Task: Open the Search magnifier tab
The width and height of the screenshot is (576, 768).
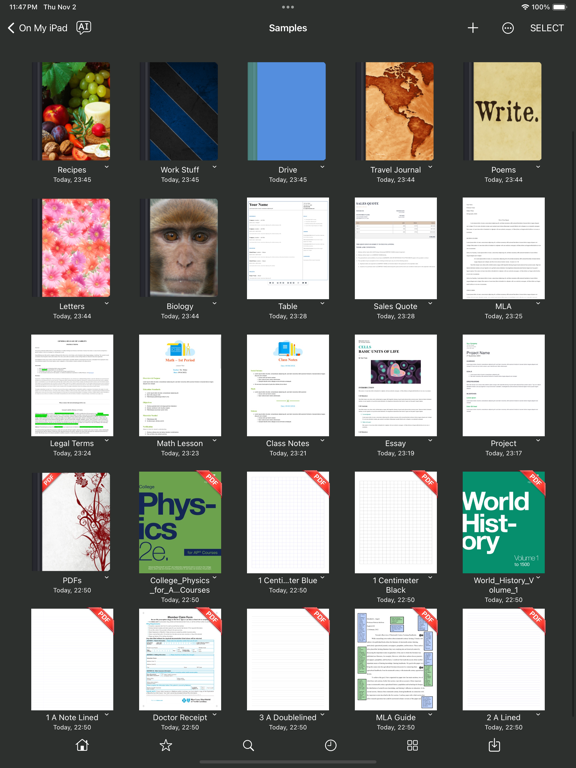Action: point(248,745)
